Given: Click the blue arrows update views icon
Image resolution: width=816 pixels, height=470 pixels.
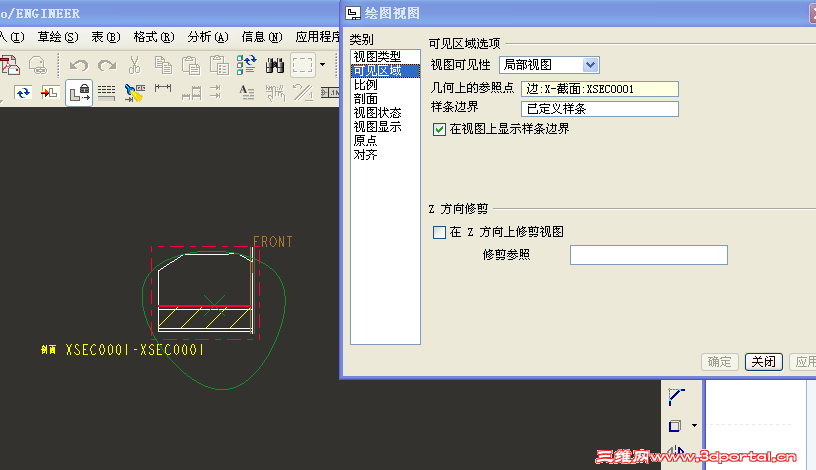Looking at the screenshot, I should tap(22, 93).
